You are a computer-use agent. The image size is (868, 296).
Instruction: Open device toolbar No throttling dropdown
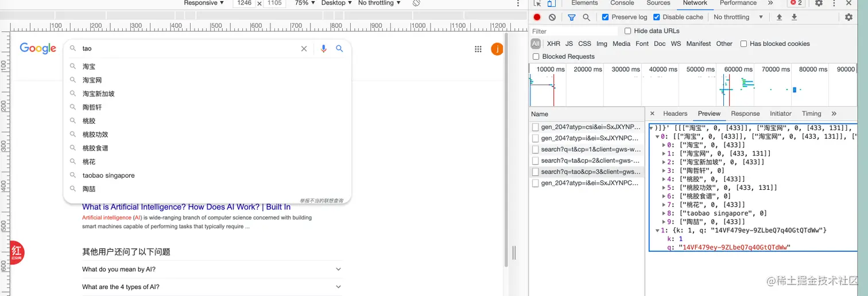[379, 3]
